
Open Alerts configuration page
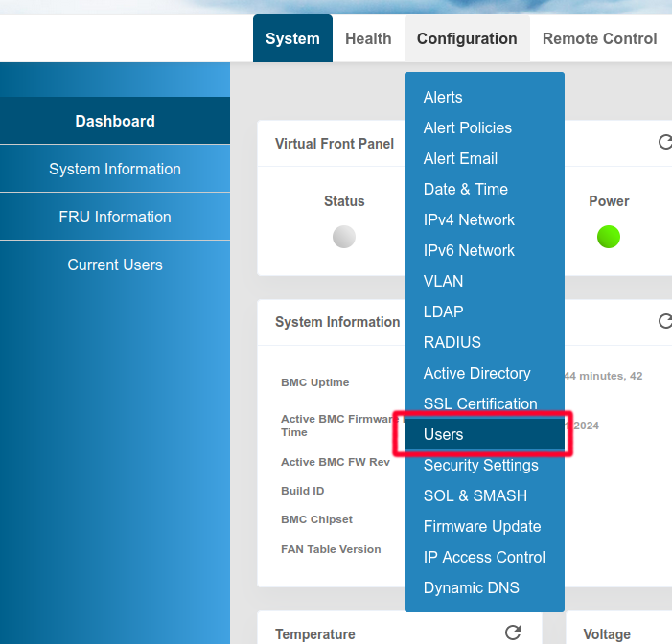tap(443, 97)
